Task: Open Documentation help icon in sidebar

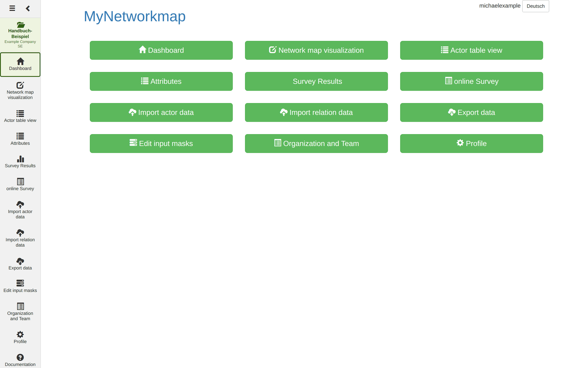Action: (x=20, y=357)
